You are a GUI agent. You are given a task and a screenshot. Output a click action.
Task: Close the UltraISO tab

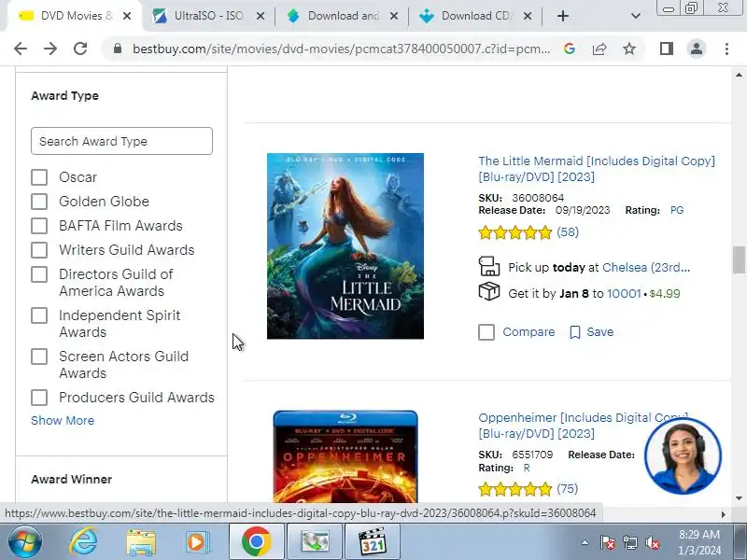(261, 16)
